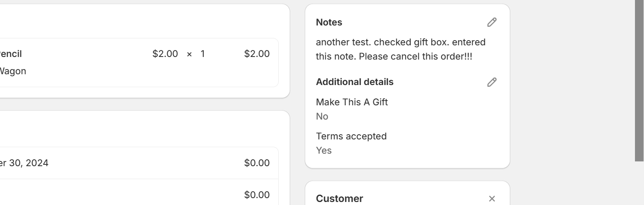The image size is (644, 205).
Task: Edit Additional details using its pencil icon
Action: tap(492, 82)
